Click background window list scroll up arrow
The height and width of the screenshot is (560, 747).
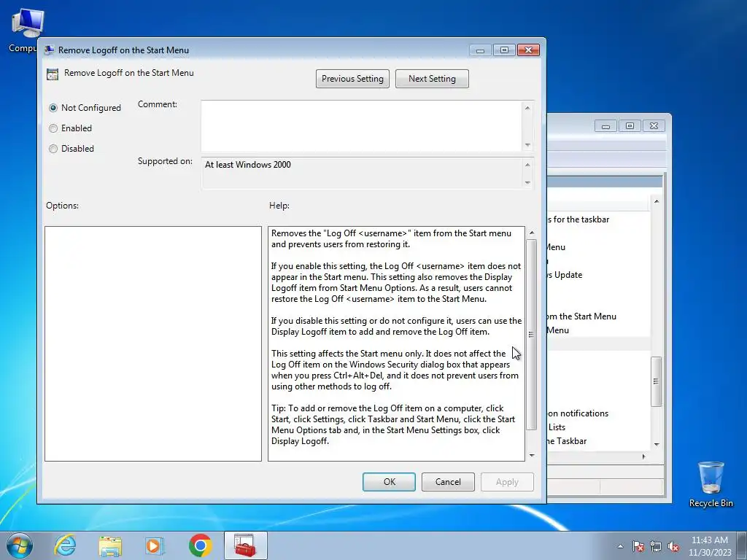click(657, 201)
